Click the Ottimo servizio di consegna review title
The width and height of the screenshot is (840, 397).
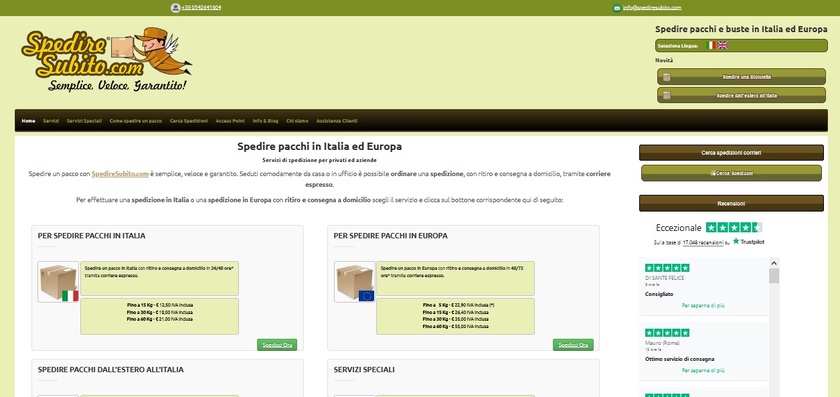point(680,359)
